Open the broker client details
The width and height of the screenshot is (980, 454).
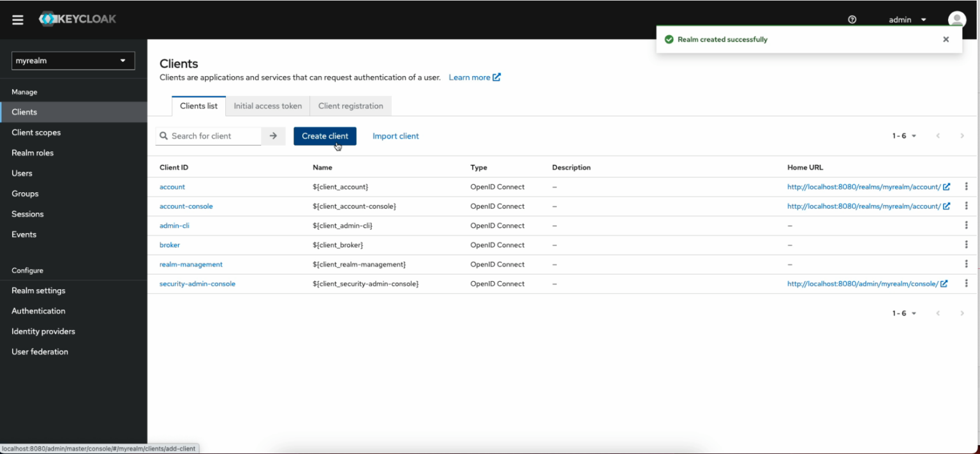pyautogui.click(x=170, y=245)
